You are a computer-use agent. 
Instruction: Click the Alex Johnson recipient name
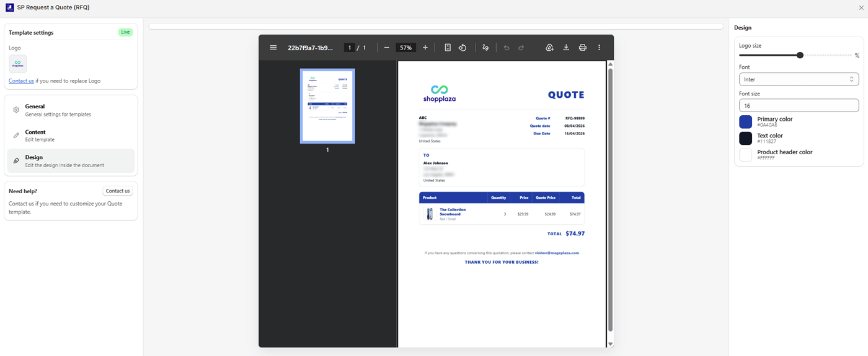435,163
